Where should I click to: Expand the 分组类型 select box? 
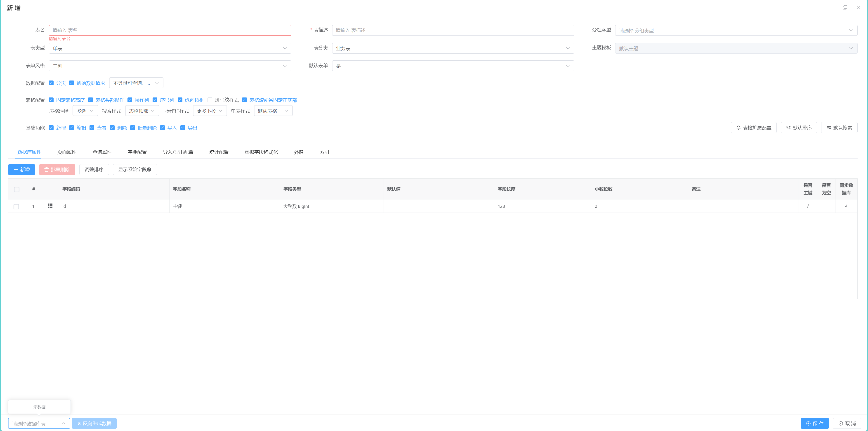[x=736, y=30]
